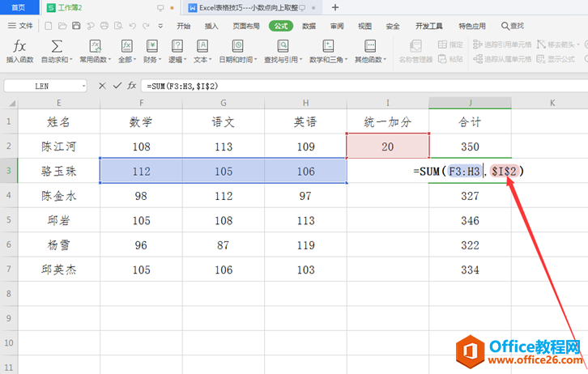
Task: Open the Text functions icon
Action: pos(202,46)
